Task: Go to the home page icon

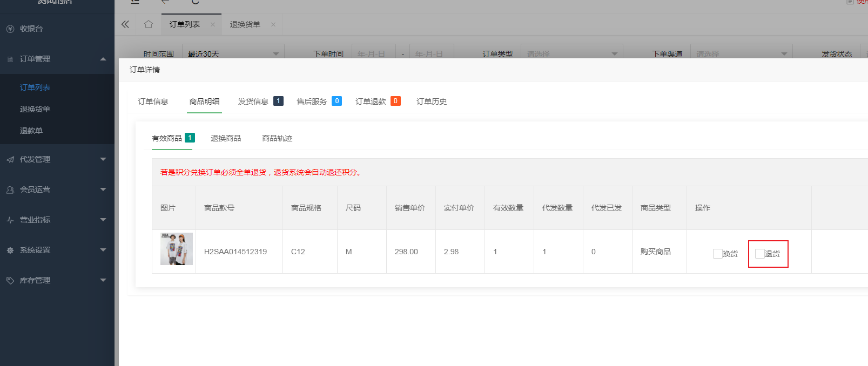Action: (149, 24)
